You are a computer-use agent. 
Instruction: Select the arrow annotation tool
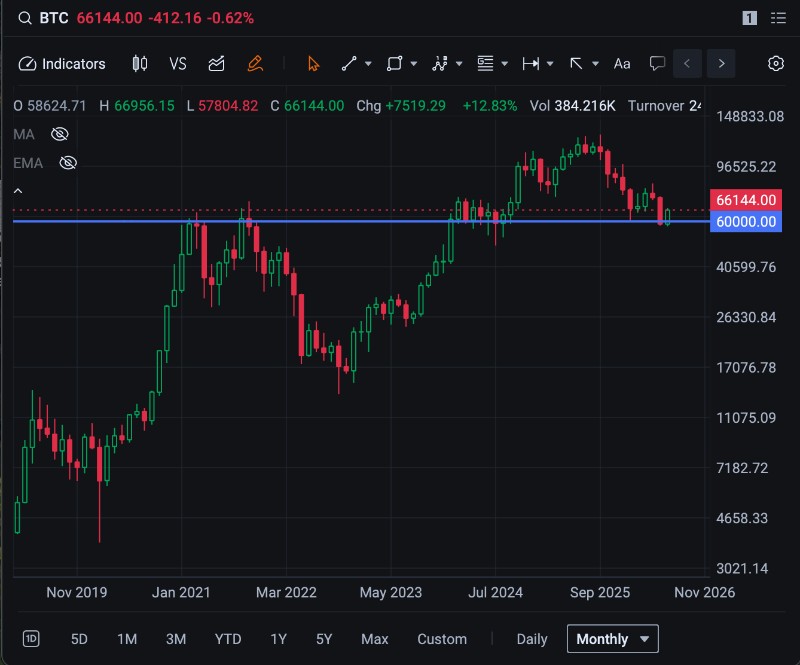pos(576,64)
